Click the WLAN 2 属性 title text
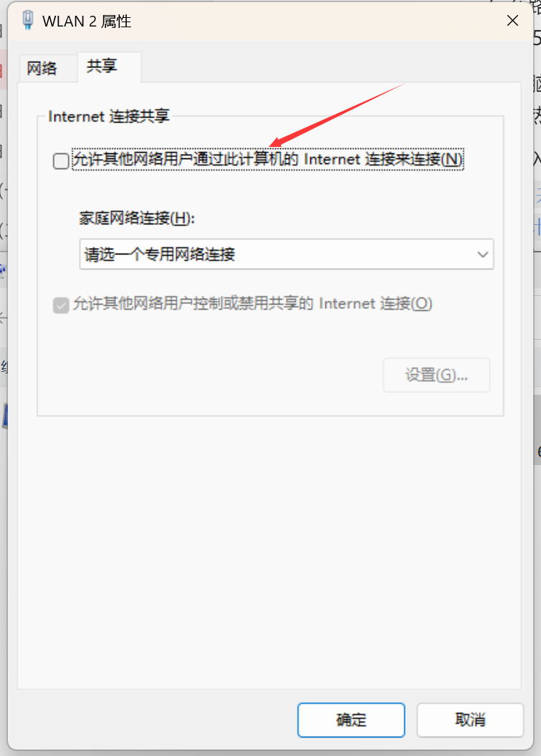541x756 pixels. tap(87, 21)
